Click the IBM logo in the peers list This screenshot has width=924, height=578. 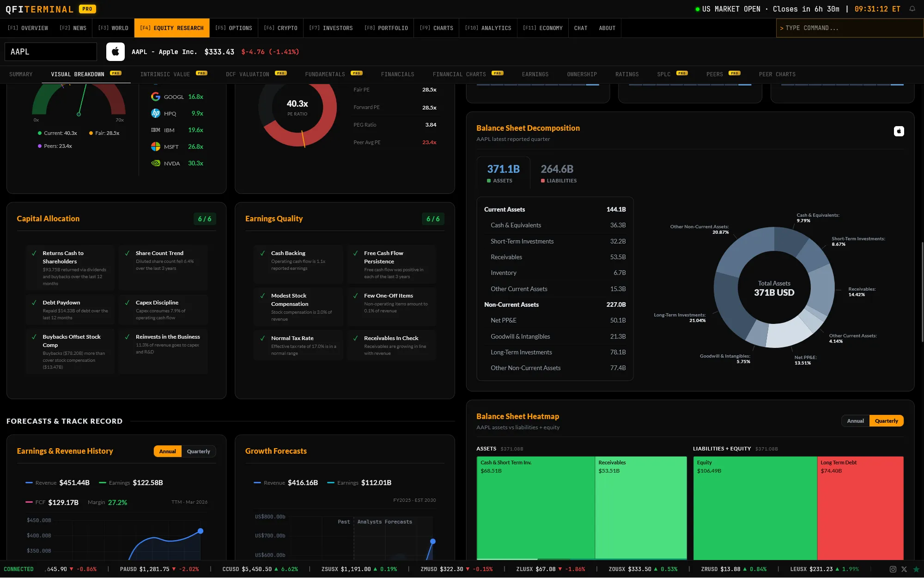point(156,130)
